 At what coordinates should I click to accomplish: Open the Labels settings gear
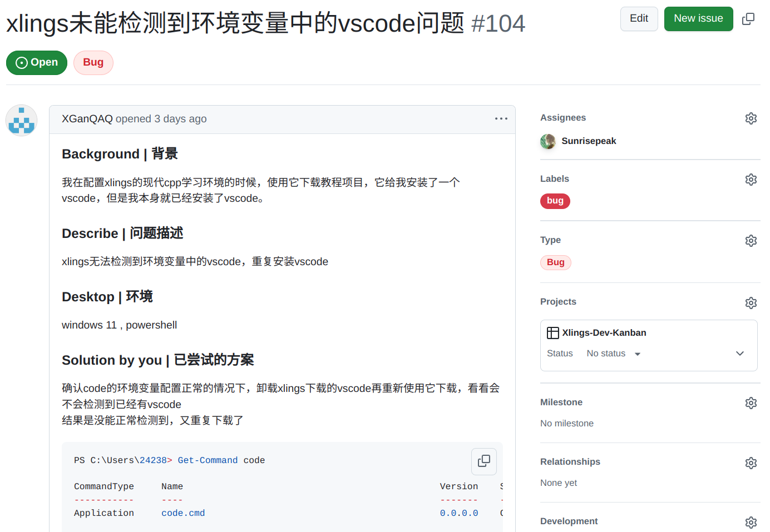[751, 180]
